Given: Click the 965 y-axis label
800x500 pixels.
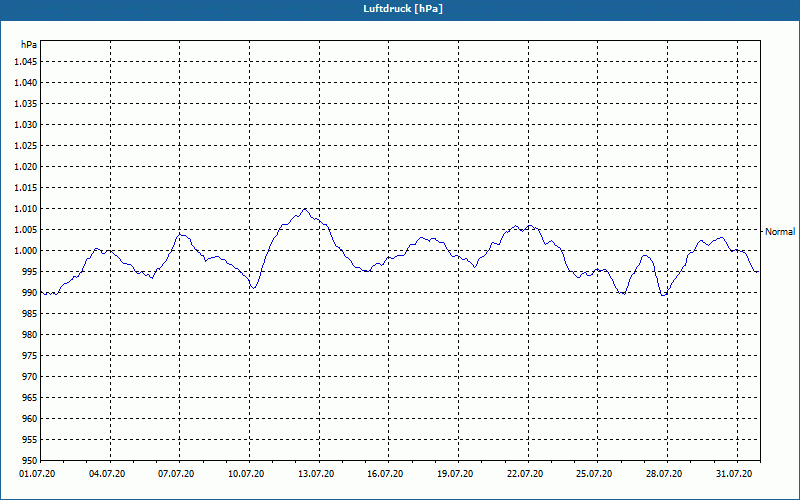Looking at the screenshot, I should pos(30,397).
